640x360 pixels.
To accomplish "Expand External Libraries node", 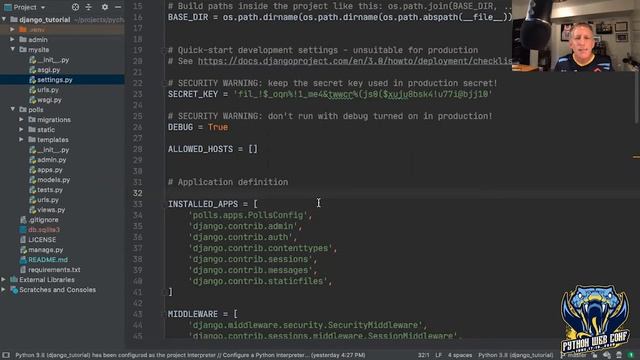I will [4, 279].
